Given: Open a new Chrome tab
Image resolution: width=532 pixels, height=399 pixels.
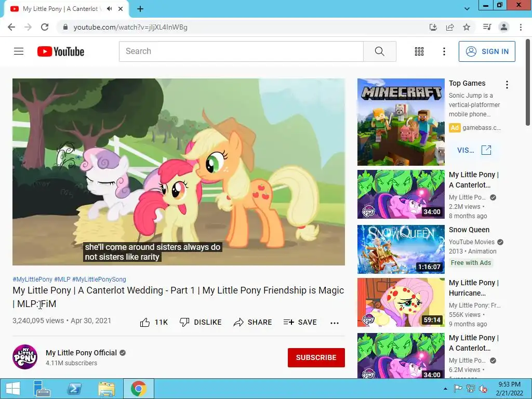Looking at the screenshot, I should pyautogui.click(x=140, y=9).
